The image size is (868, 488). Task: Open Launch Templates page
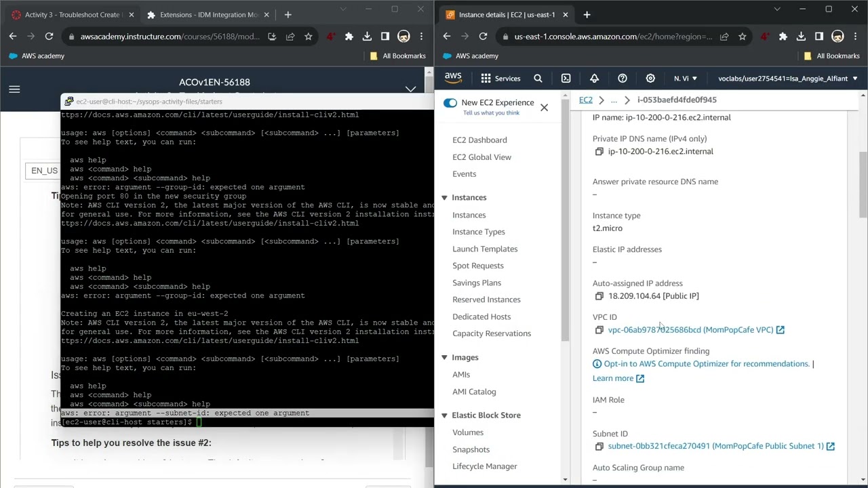(x=485, y=249)
